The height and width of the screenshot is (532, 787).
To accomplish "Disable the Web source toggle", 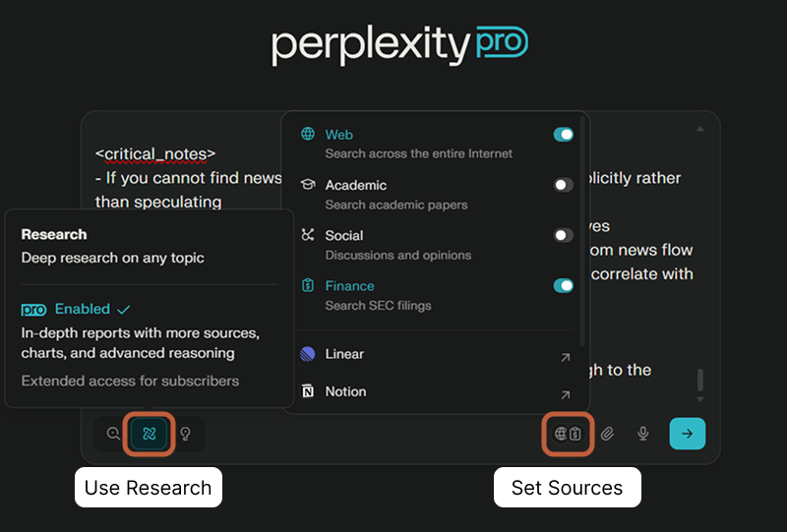I will click(563, 135).
